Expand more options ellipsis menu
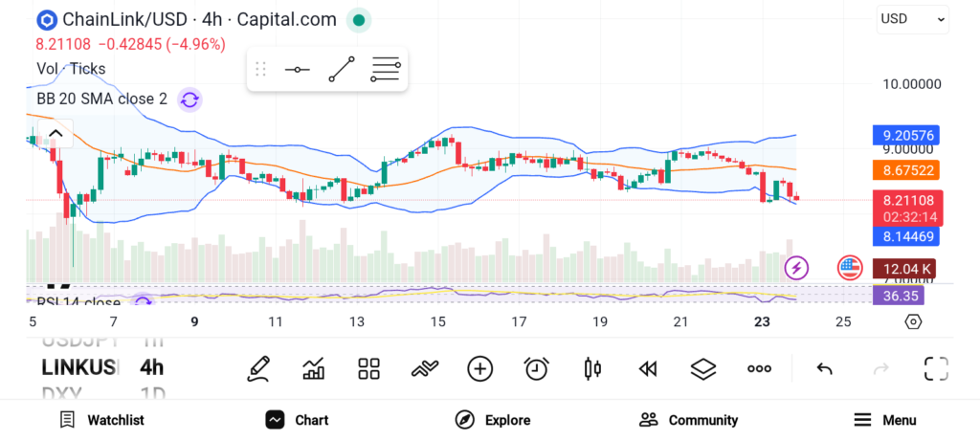Screen dimensions: 980x441 point(759,368)
